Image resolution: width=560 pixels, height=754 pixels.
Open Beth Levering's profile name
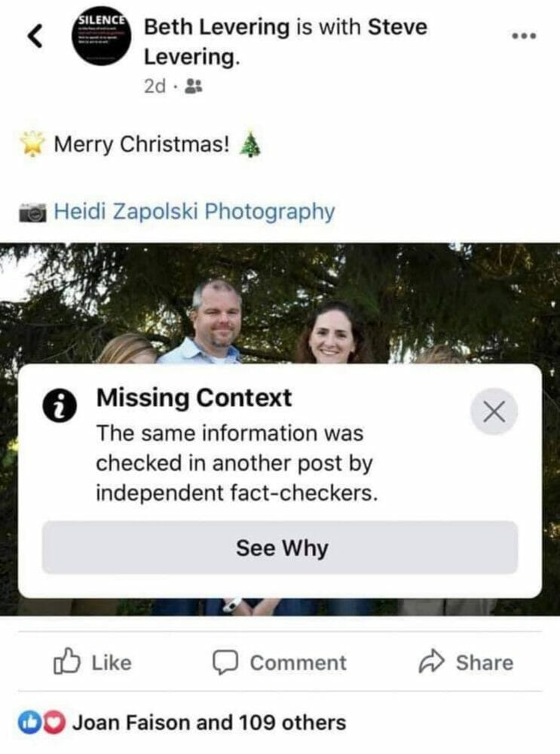tap(217, 26)
